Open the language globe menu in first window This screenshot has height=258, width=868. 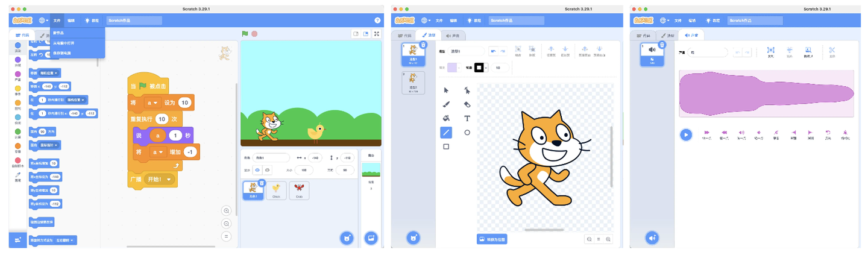[x=43, y=20]
